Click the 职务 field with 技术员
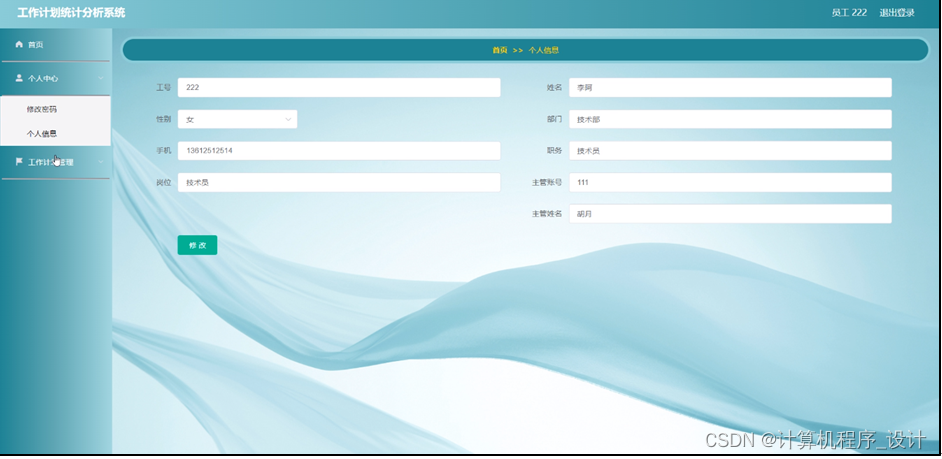The width and height of the screenshot is (942, 459). 730,151
